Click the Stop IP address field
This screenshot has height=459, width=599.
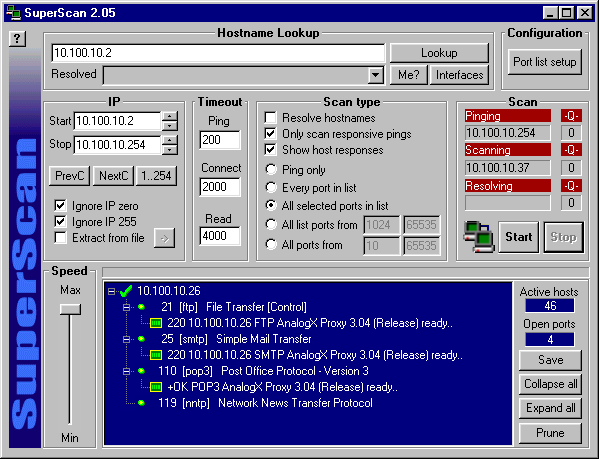tap(117, 145)
